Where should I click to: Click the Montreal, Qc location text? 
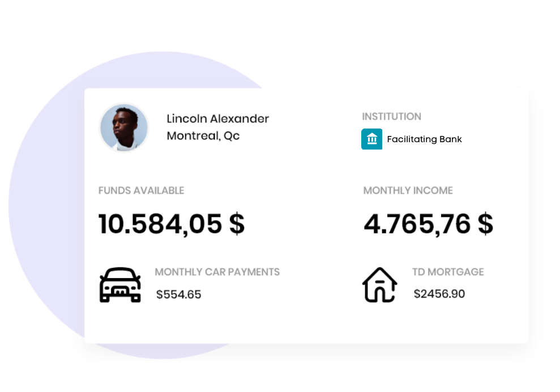(x=203, y=136)
